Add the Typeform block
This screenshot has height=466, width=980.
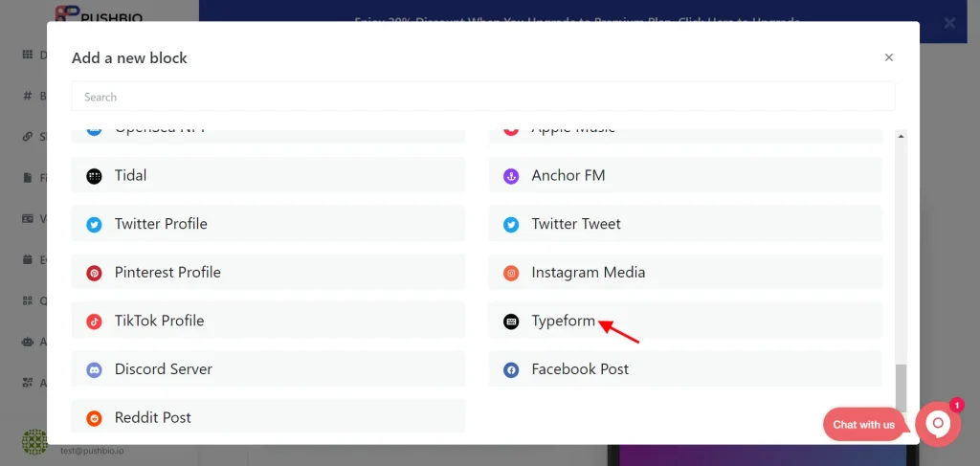[x=684, y=321]
